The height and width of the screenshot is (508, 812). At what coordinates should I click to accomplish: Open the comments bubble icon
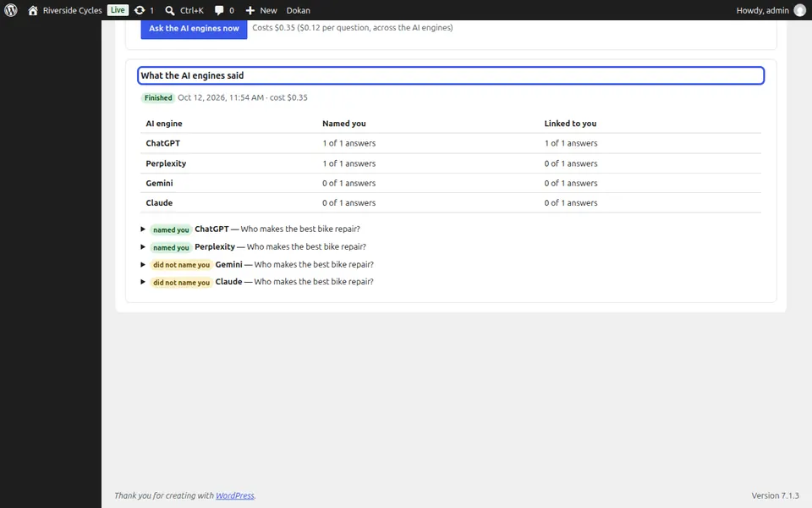(219, 10)
